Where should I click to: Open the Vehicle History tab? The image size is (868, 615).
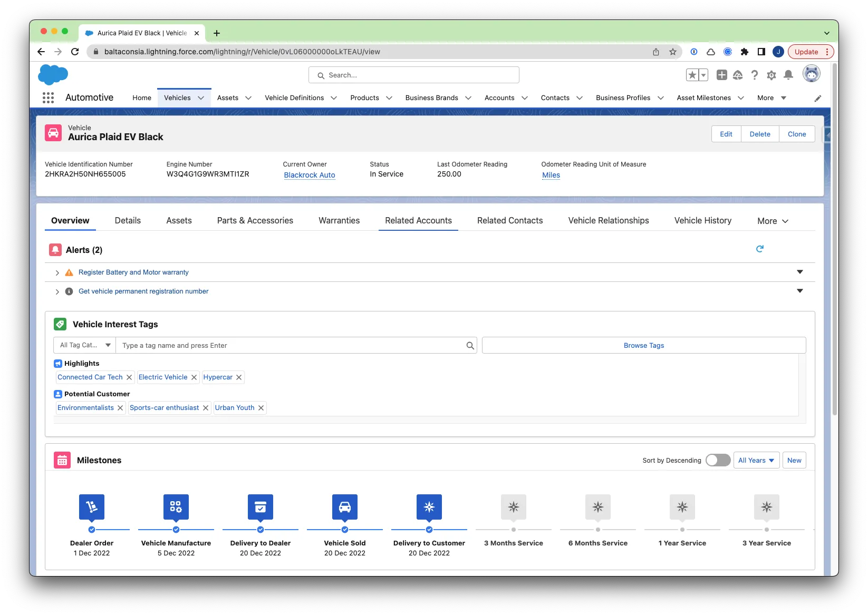(702, 220)
